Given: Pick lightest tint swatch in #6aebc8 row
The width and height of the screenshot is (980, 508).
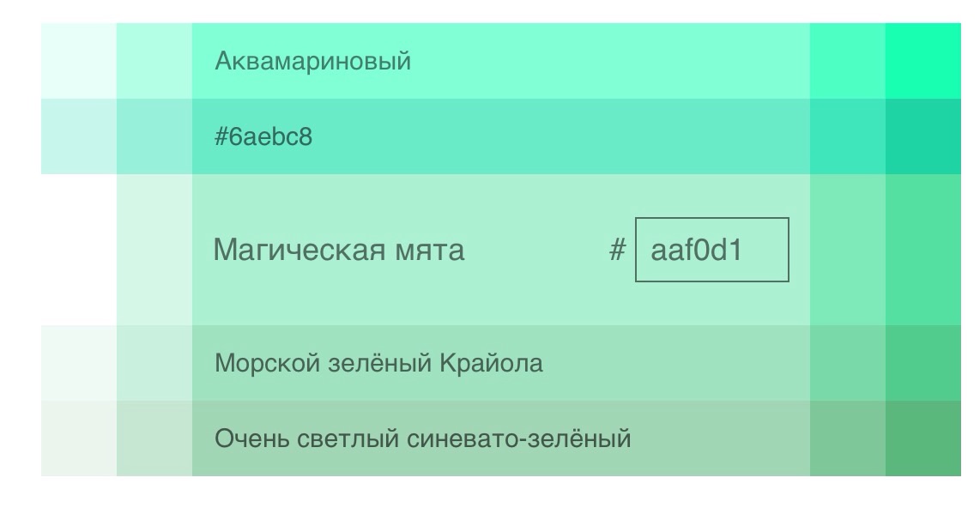Looking at the screenshot, I should click(79, 136).
